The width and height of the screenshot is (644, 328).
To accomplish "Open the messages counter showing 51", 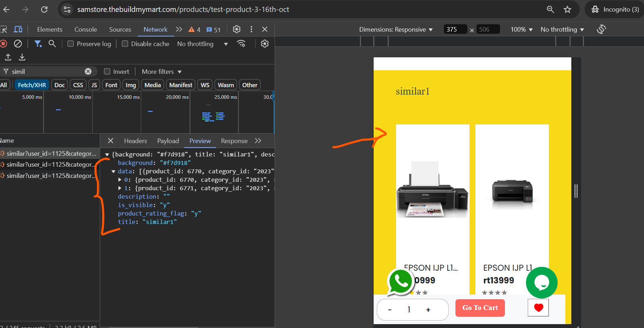I will (x=213, y=30).
